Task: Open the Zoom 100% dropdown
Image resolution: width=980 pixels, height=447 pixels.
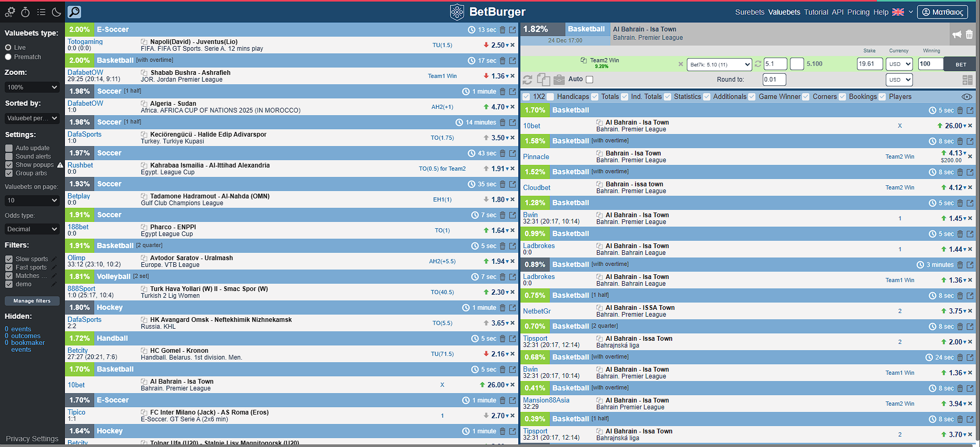Action: coord(32,87)
